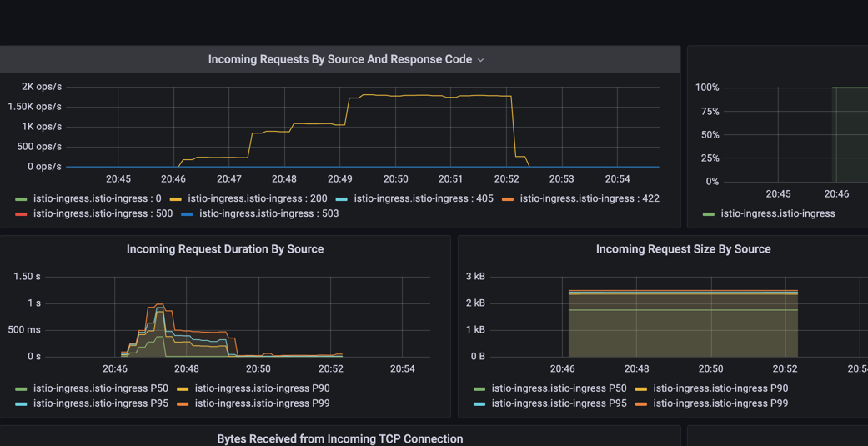This screenshot has width=868, height=446.
Task: Toggle P95 series in Request Size legend
Action: click(x=559, y=403)
